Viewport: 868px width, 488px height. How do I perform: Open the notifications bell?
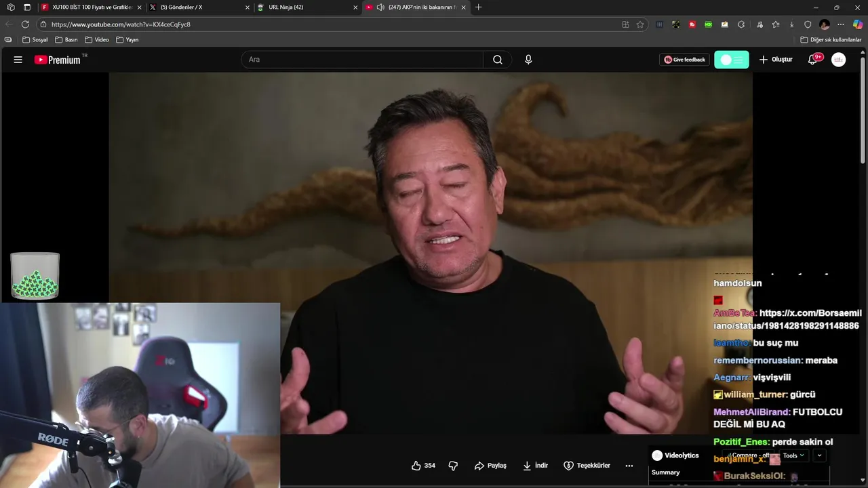coord(812,60)
